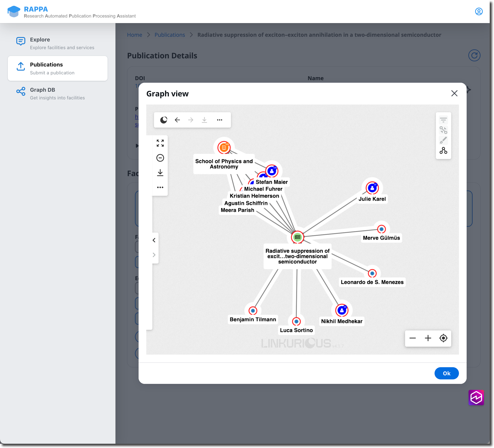Click the undo back arrow in graph view
Screen dimensions: 494x448
click(x=177, y=120)
